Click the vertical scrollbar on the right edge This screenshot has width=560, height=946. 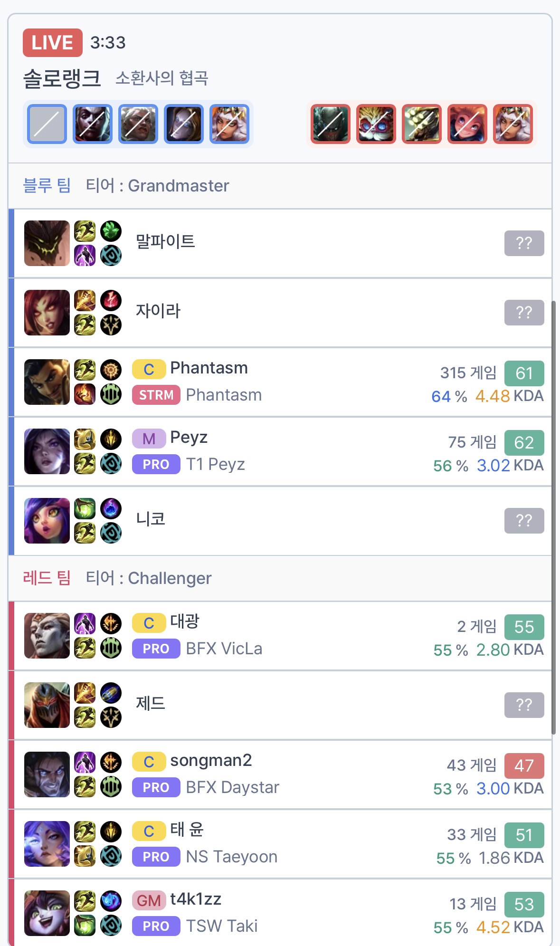pyautogui.click(x=553, y=517)
